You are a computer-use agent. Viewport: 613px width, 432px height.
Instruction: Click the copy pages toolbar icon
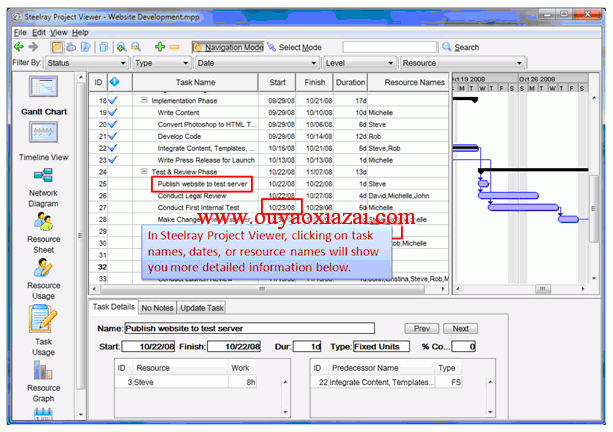point(104,47)
